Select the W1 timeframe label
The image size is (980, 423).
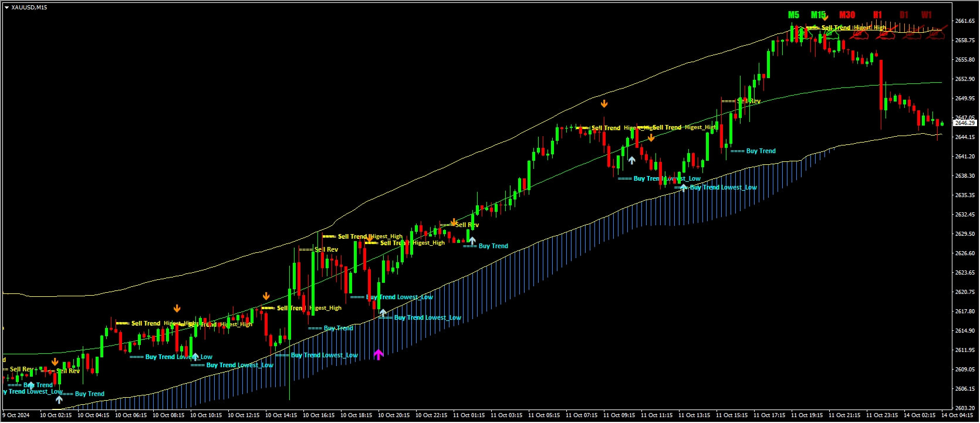tap(927, 15)
